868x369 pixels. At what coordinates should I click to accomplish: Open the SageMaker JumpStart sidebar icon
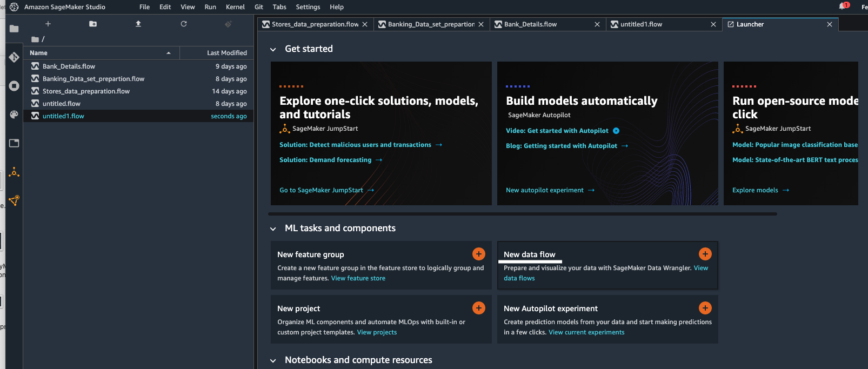click(14, 172)
